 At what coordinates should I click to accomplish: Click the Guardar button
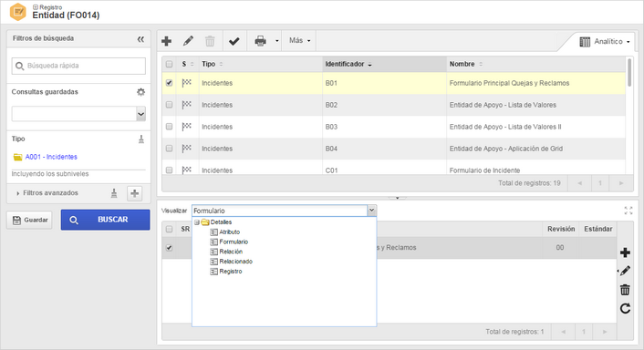click(x=29, y=220)
